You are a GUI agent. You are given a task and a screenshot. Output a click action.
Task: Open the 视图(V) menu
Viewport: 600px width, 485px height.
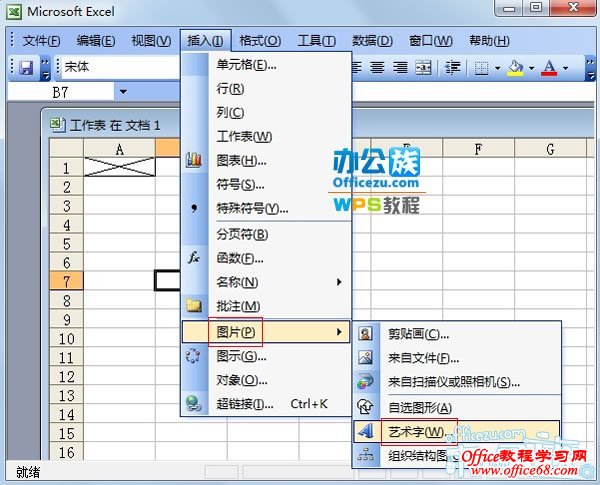pos(151,41)
